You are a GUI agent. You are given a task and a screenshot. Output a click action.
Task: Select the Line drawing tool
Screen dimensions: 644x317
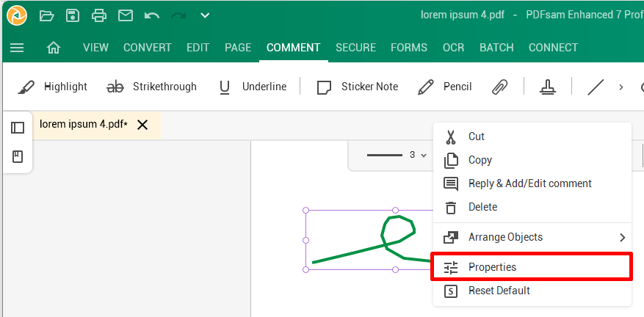(x=596, y=87)
